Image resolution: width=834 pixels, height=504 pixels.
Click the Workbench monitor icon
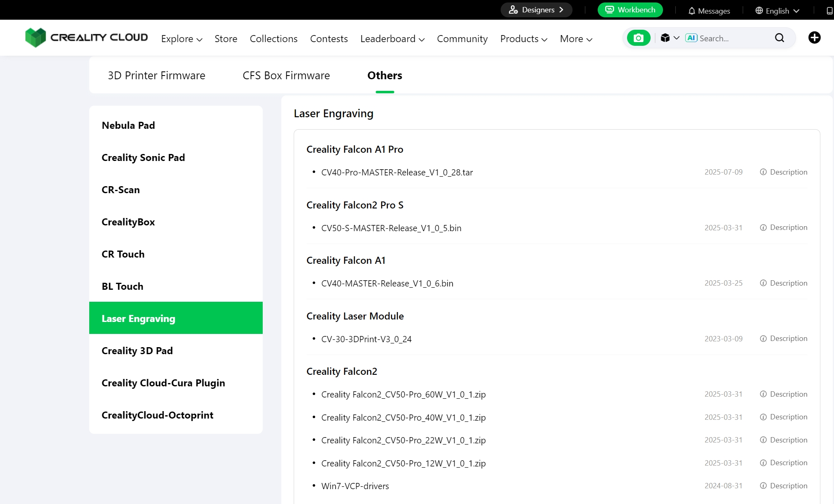click(x=609, y=9)
